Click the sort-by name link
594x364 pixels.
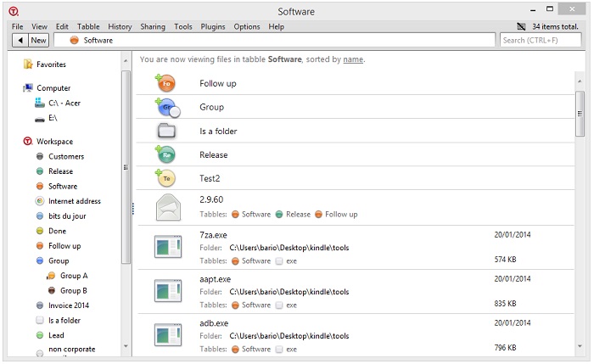353,59
